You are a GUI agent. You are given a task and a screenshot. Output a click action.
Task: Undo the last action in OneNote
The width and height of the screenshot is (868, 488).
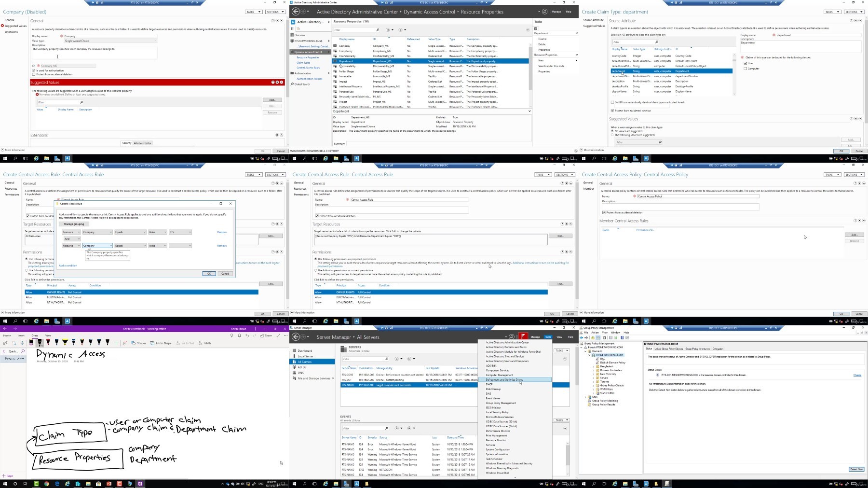[247, 335]
